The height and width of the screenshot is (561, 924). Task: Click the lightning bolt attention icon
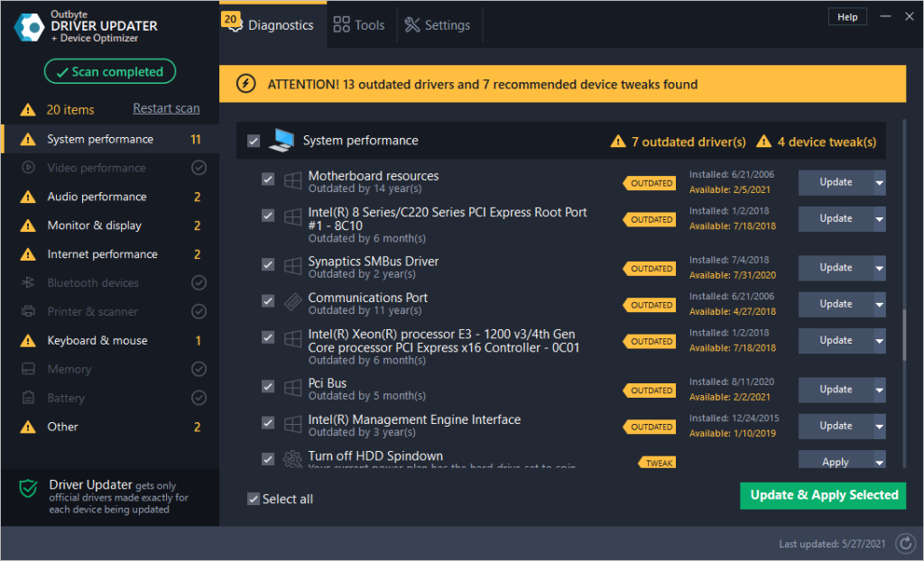(248, 84)
